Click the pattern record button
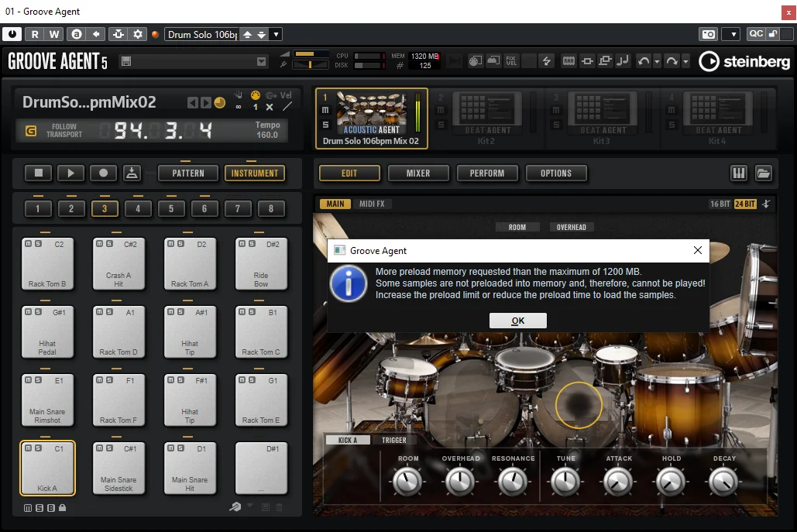 pos(103,173)
